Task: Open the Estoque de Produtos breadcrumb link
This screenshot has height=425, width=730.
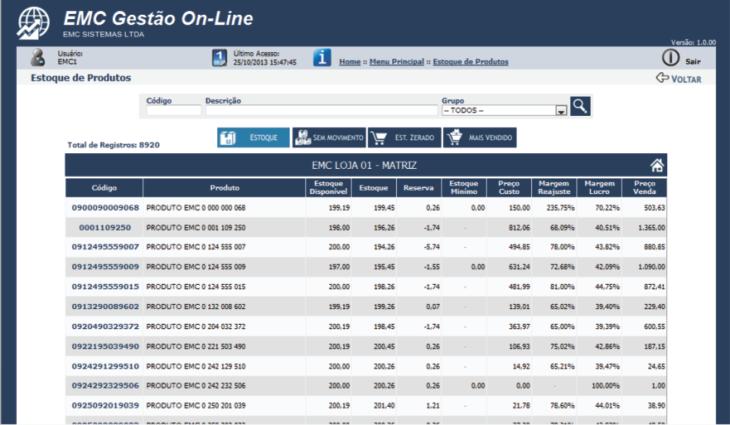Action: (471, 62)
